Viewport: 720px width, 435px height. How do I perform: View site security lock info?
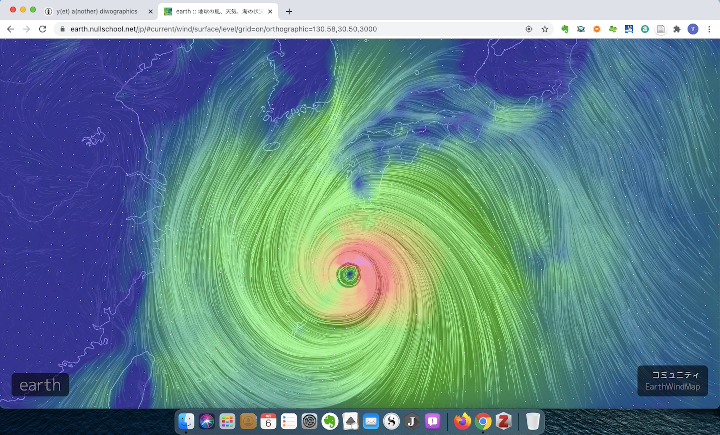62,29
